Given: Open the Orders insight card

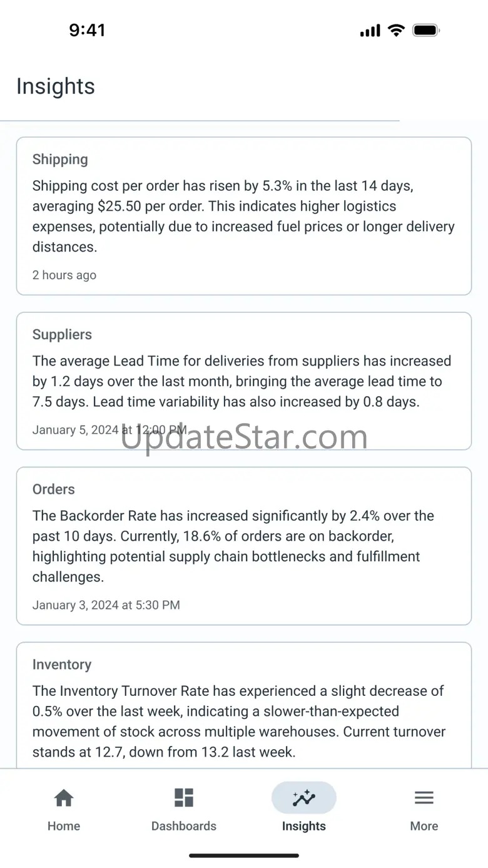Looking at the screenshot, I should pyautogui.click(x=244, y=546).
